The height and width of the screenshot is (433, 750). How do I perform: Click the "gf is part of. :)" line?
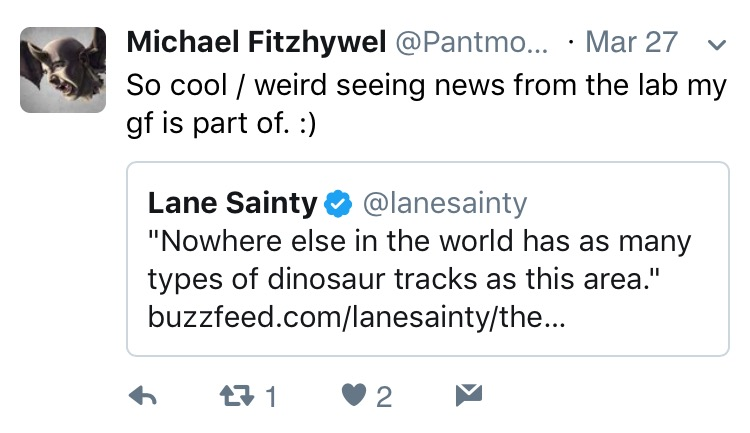click(x=225, y=127)
